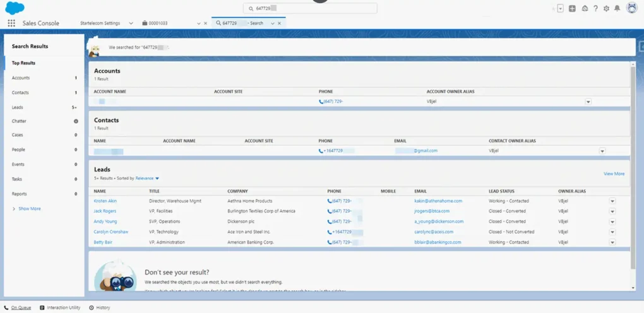The height and width of the screenshot is (313, 644).
Task: Open the favorites list dropdown arrow
Action: pyautogui.click(x=560, y=8)
